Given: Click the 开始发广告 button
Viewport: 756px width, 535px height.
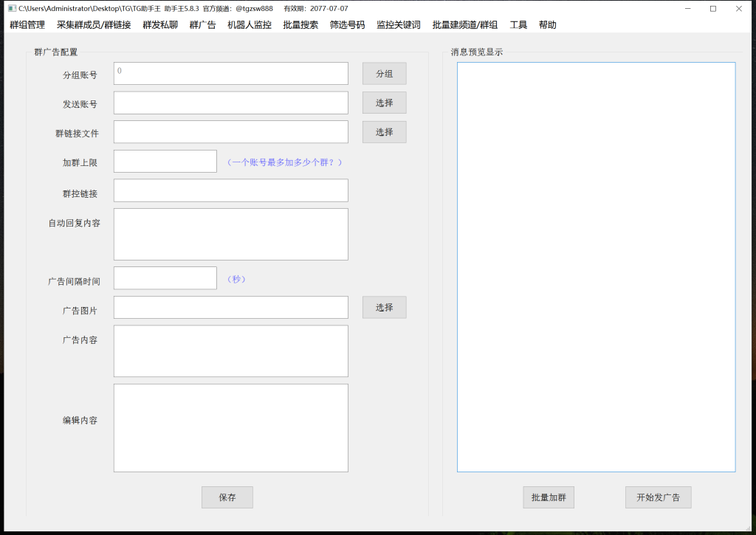Looking at the screenshot, I should coord(658,497).
